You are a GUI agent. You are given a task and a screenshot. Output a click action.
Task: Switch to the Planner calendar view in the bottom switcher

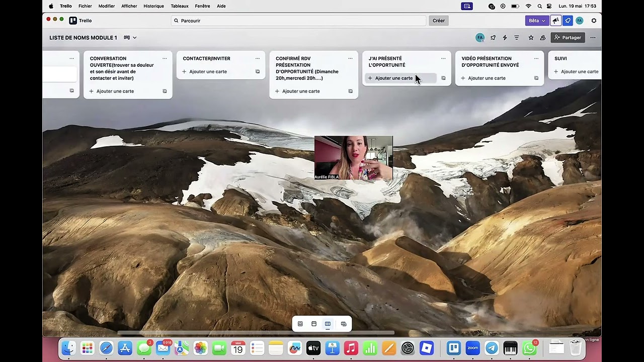coord(314,324)
